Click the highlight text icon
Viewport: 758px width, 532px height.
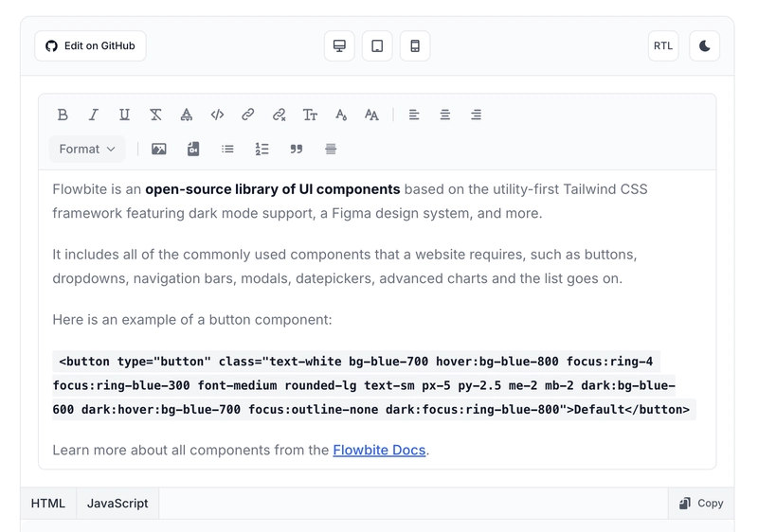(186, 115)
